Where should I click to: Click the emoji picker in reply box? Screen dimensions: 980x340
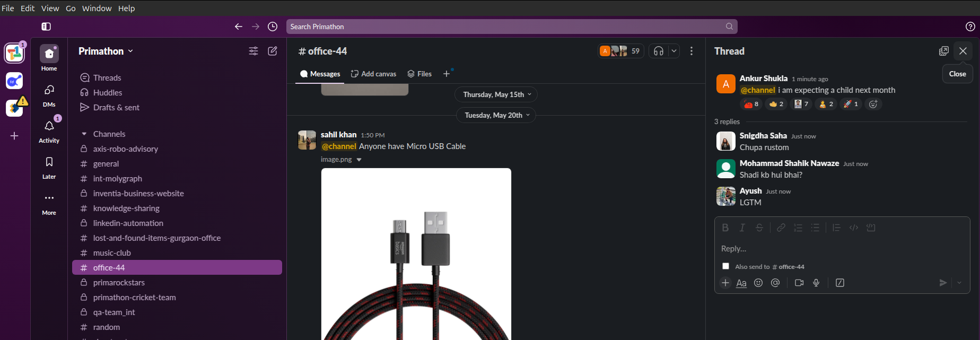pyautogui.click(x=758, y=283)
